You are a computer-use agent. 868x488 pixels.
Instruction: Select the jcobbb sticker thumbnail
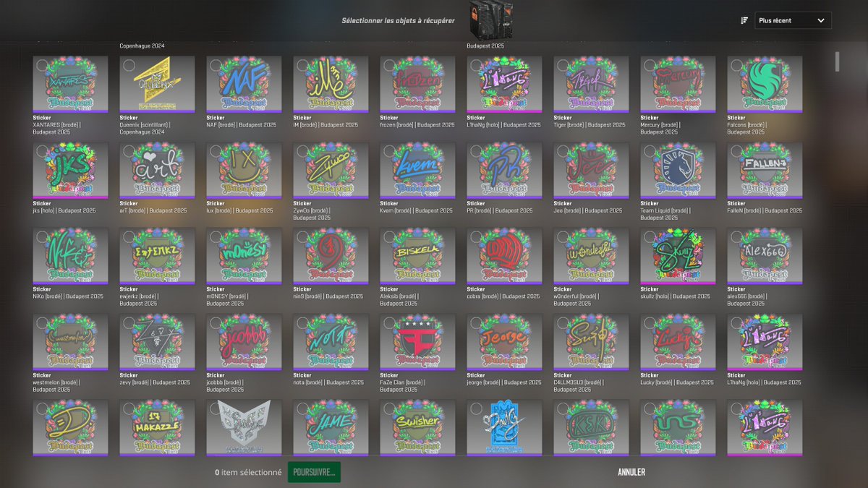coord(244,342)
